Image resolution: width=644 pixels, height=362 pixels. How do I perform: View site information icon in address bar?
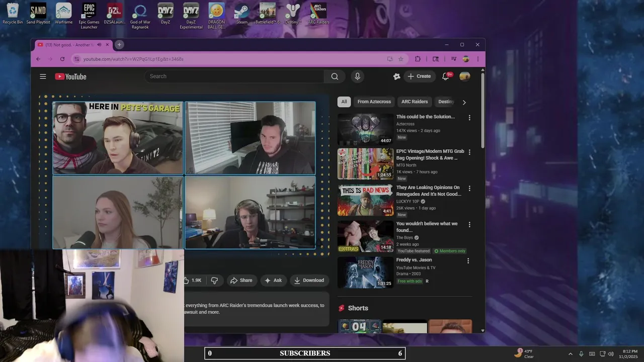click(76, 59)
